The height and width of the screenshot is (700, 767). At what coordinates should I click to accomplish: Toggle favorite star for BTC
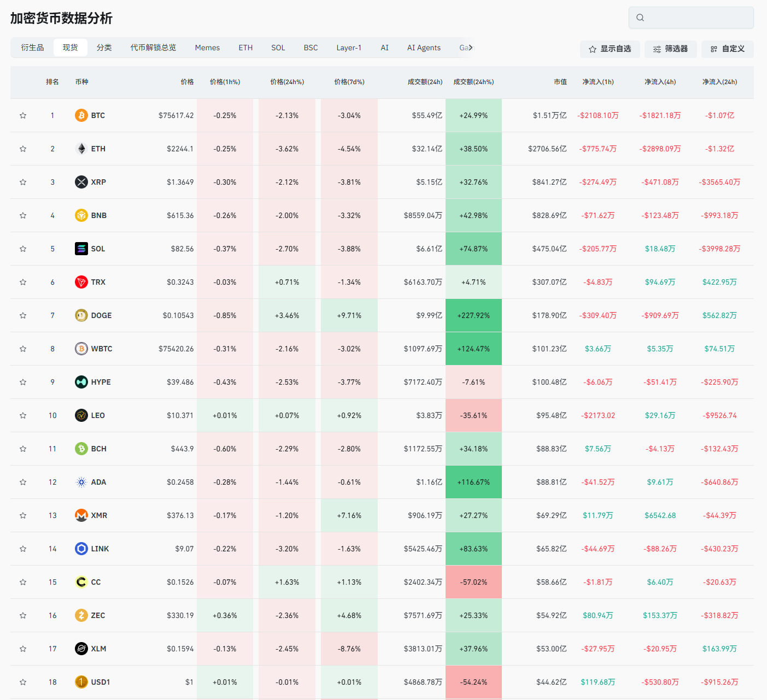tap(23, 115)
